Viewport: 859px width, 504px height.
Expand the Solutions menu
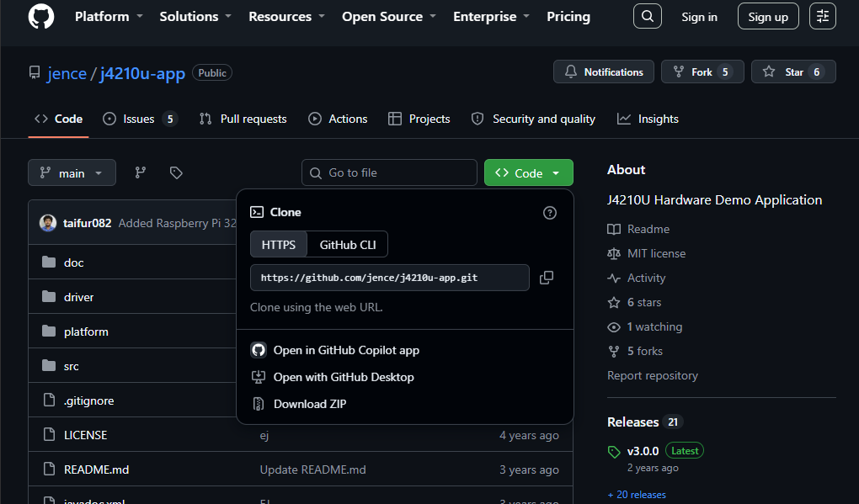click(x=195, y=17)
